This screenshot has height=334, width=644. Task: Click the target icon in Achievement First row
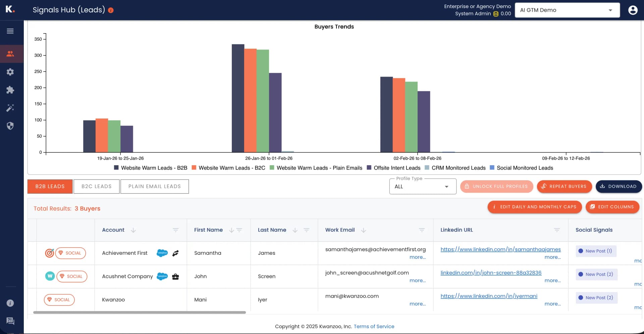tap(50, 253)
